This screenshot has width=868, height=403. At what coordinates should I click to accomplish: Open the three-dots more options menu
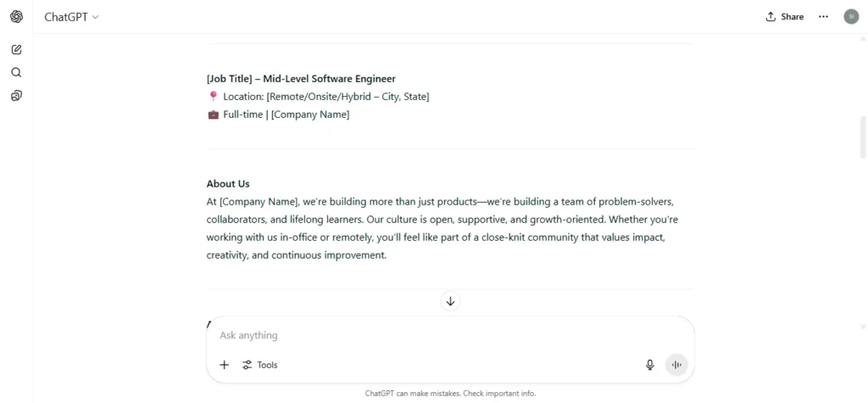point(824,17)
